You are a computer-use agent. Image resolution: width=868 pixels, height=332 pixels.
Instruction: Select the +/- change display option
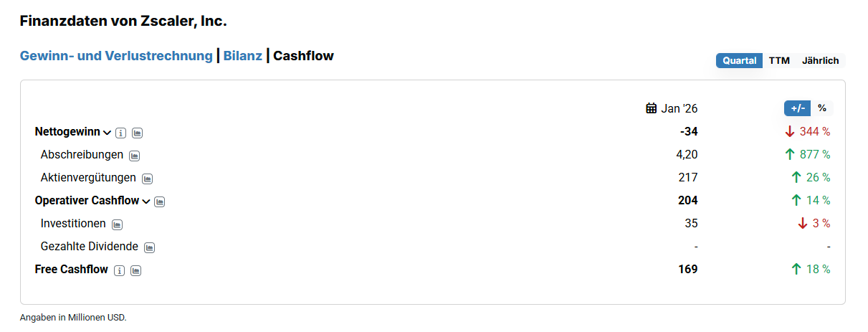pos(797,108)
